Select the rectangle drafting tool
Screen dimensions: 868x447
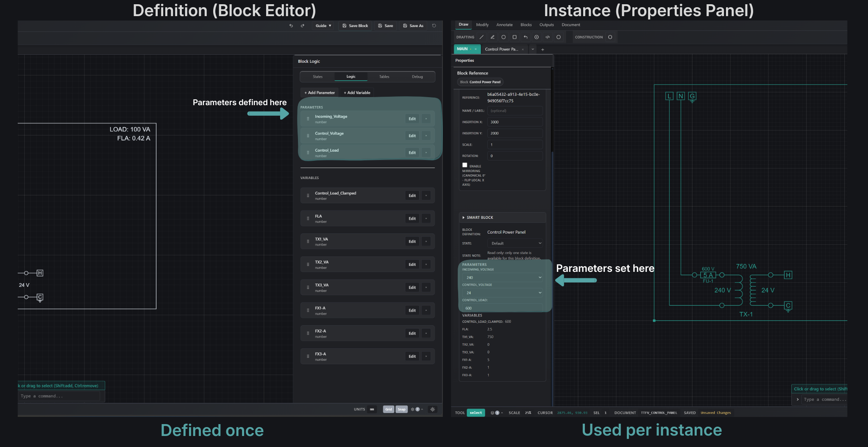coord(515,37)
